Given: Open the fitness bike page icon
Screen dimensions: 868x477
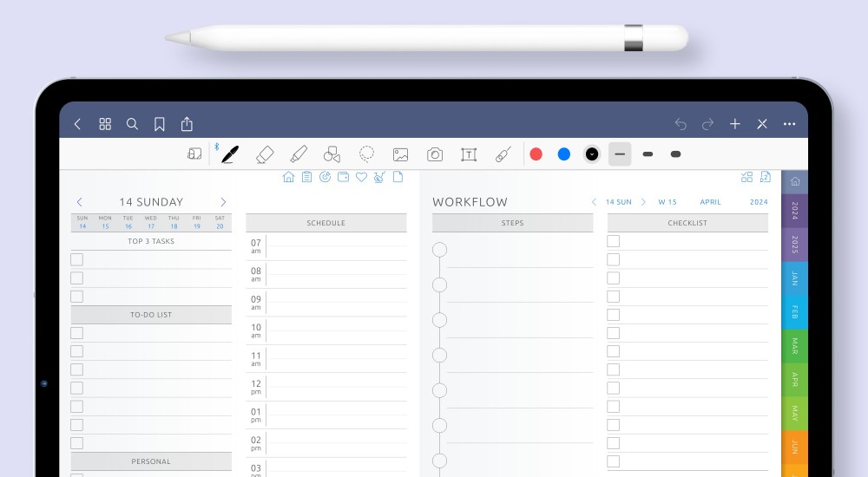Looking at the screenshot, I should (x=379, y=177).
